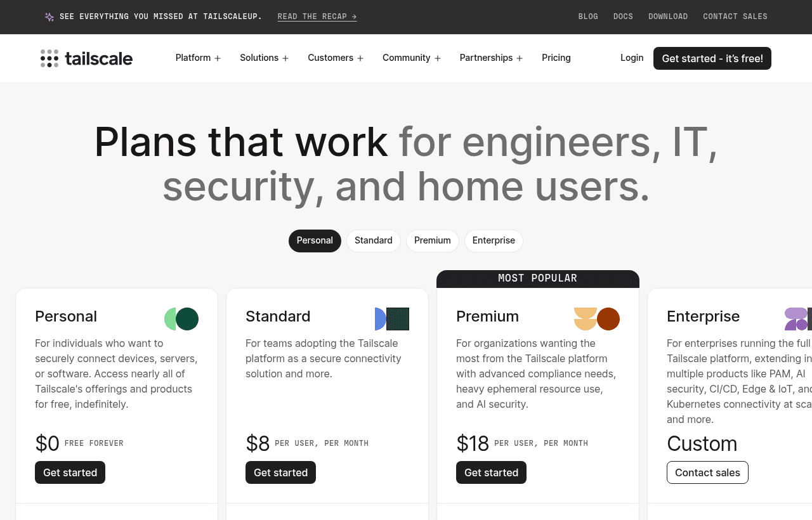812x520 pixels.
Task: Click the 'Plans that work' headline
Action: pos(241,141)
